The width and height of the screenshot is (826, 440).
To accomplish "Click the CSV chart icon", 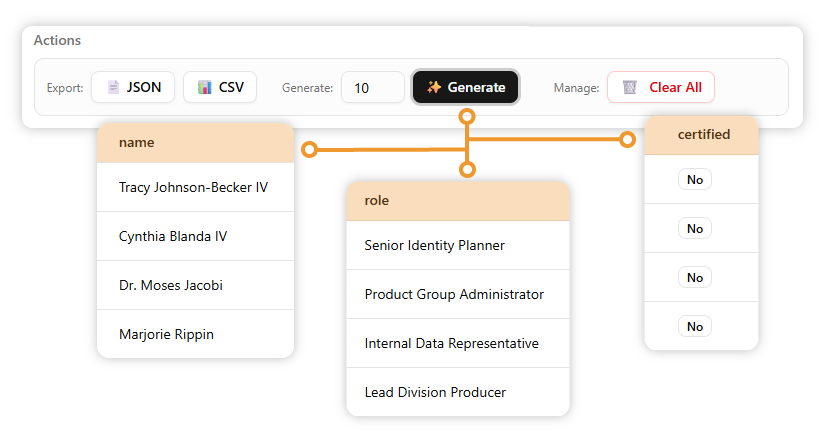I will tap(205, 87).
